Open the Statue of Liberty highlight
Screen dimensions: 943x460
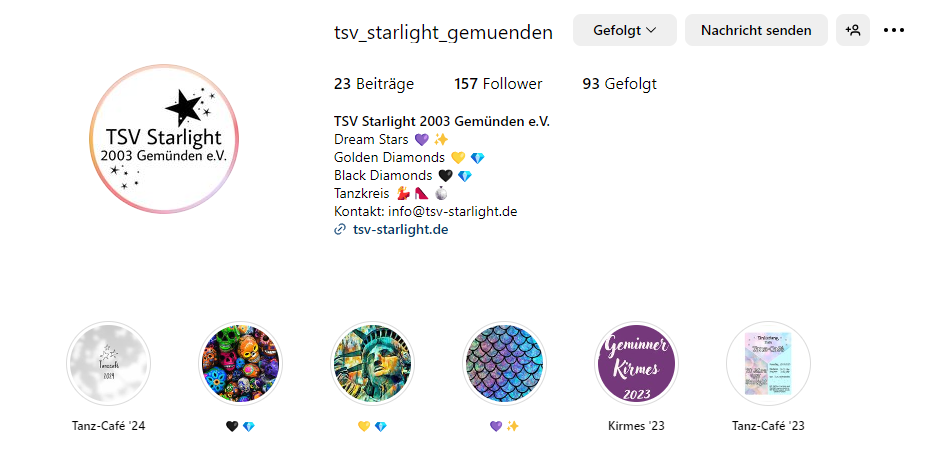[x=372, y=363]
